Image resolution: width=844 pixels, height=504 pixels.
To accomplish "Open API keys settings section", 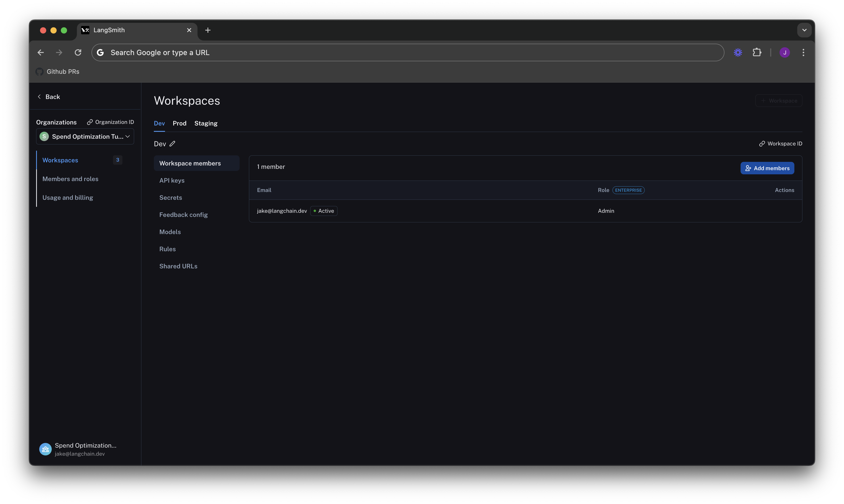I will (x=172, y=180).
